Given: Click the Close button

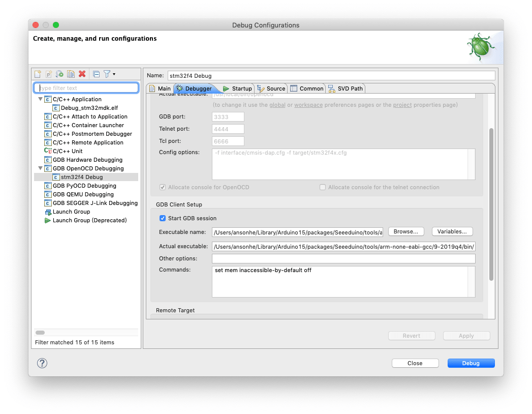Looking at the screenshot, I should pyautogui.click(x=415, y=364).
